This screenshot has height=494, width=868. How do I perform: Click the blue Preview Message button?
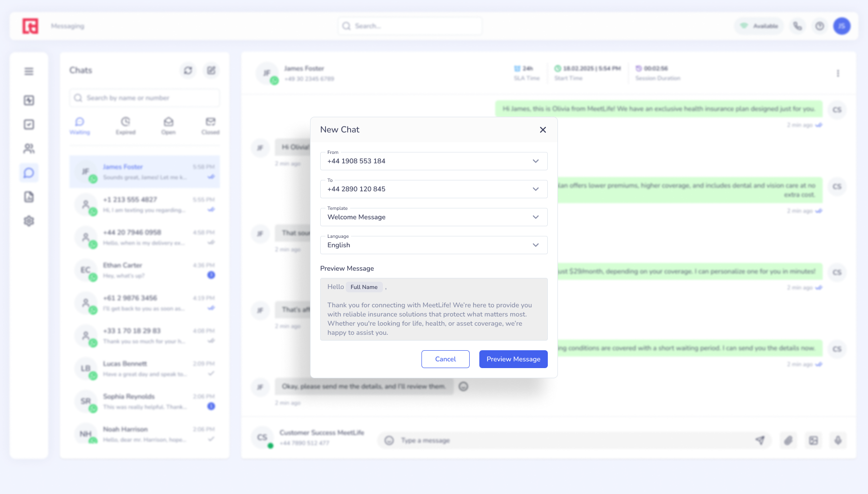click(513, 359)
